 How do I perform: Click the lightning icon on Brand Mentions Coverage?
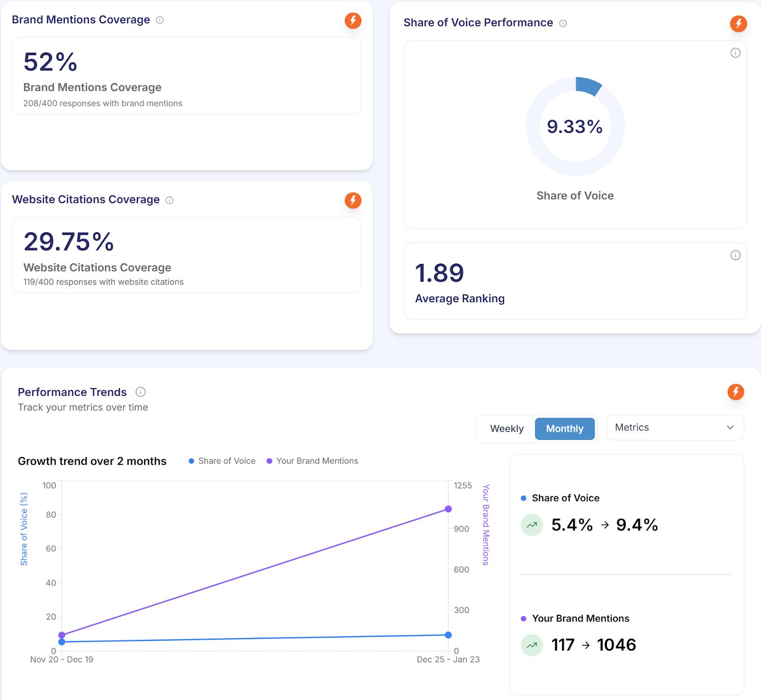(x=352, y=20)
